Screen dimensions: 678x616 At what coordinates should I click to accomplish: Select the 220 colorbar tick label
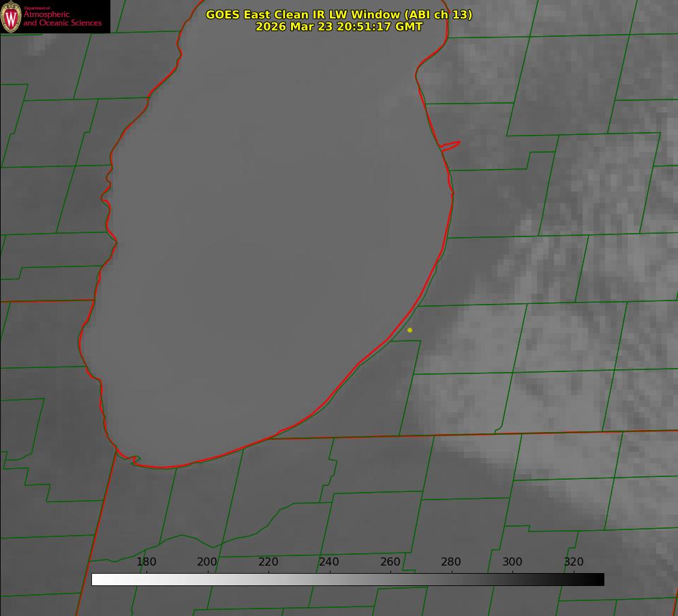tap(268, 561)
